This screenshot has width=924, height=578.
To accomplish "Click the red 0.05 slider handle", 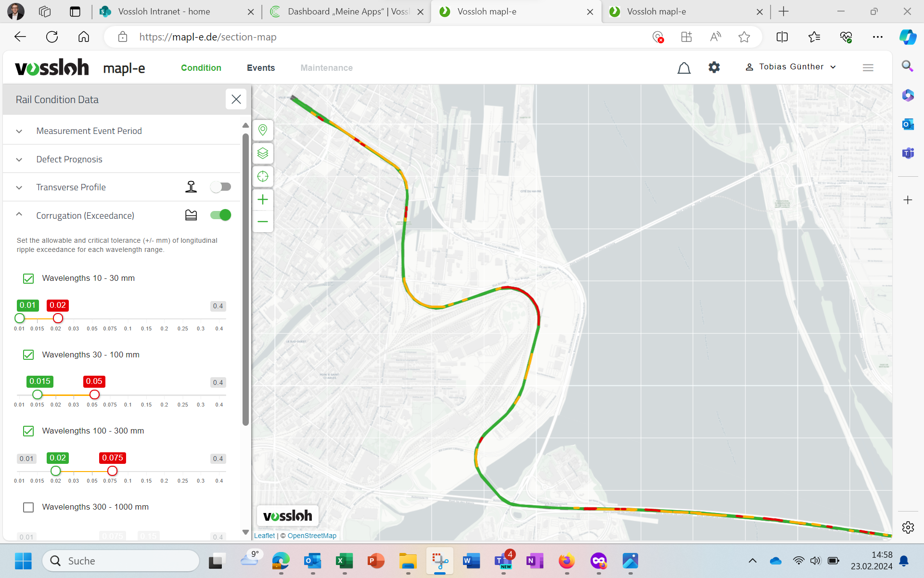I will point(95,394).
